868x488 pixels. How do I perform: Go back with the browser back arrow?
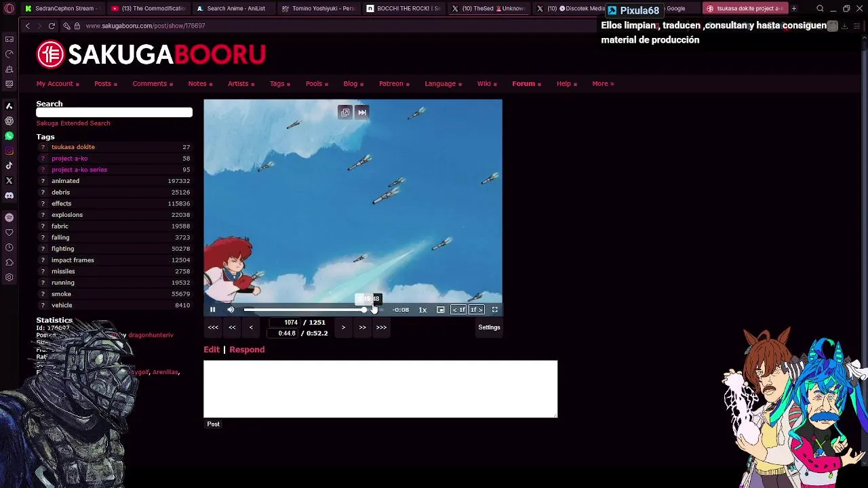tap(27, 26)
